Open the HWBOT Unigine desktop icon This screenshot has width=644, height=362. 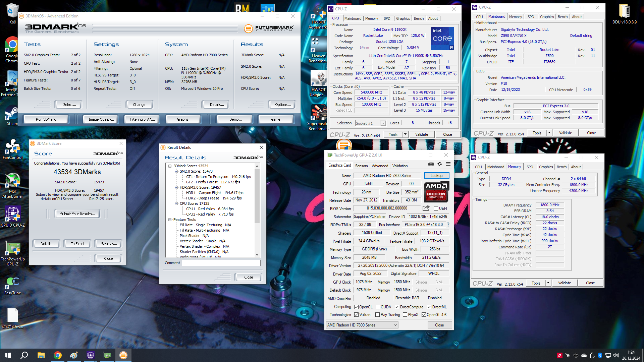tap(318, 84)
